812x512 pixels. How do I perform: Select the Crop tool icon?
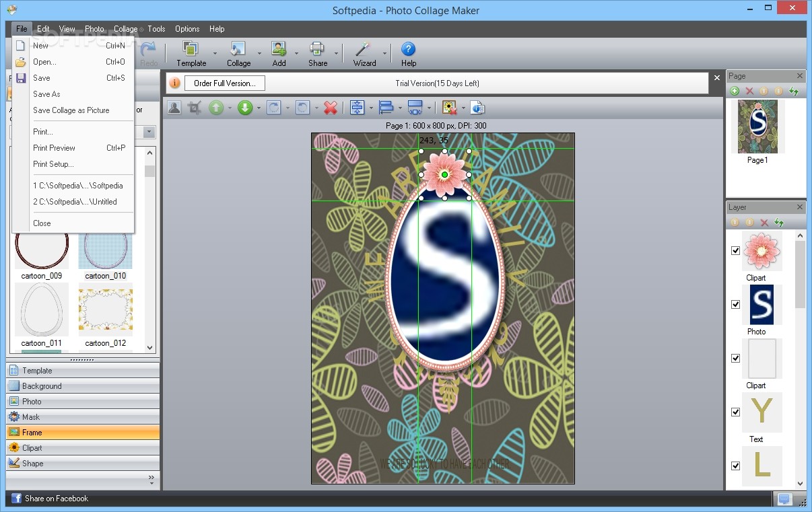(x=195, y=108)
